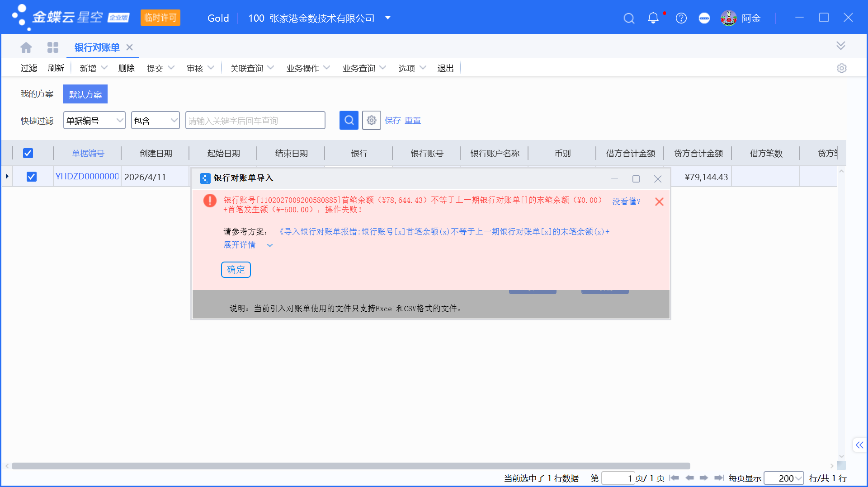This screenshot has height=487, width=868.
Task: Expand the side panel double-arrow icon
Action: tap(859, 445)
